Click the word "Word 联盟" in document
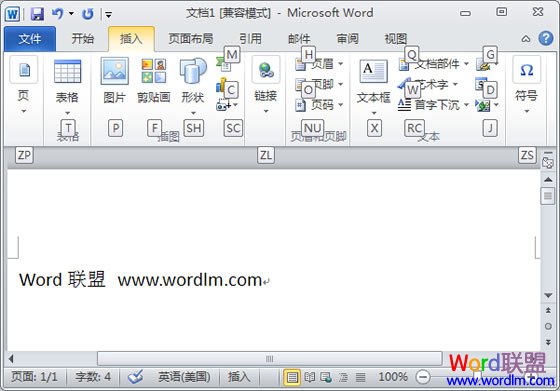This screenshot has height=391, width=560. coord(62,279)
